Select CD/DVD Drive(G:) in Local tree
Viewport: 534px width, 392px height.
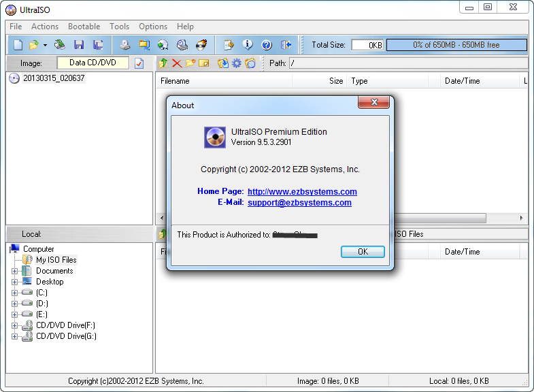pos(66,336)
